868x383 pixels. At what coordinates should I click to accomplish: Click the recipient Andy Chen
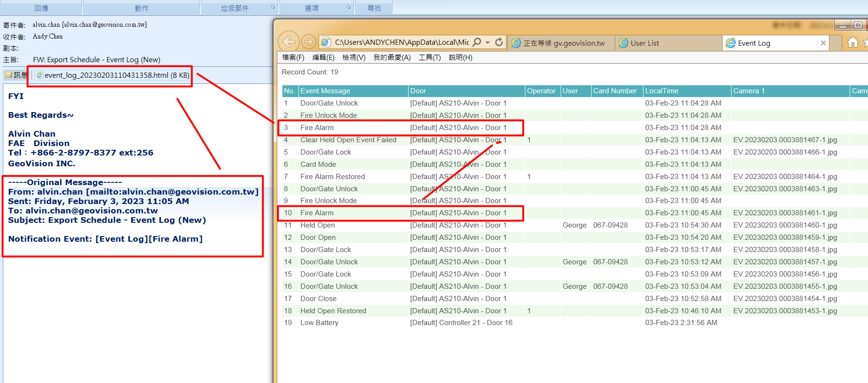pos(48,36)
